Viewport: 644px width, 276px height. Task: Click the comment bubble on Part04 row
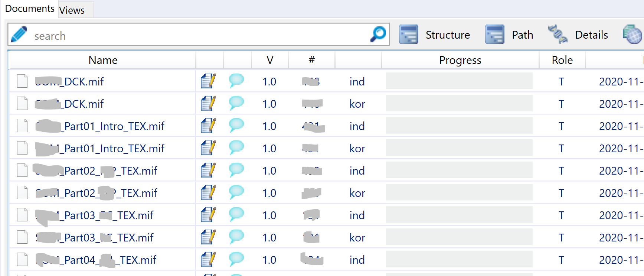pos(236,260)
